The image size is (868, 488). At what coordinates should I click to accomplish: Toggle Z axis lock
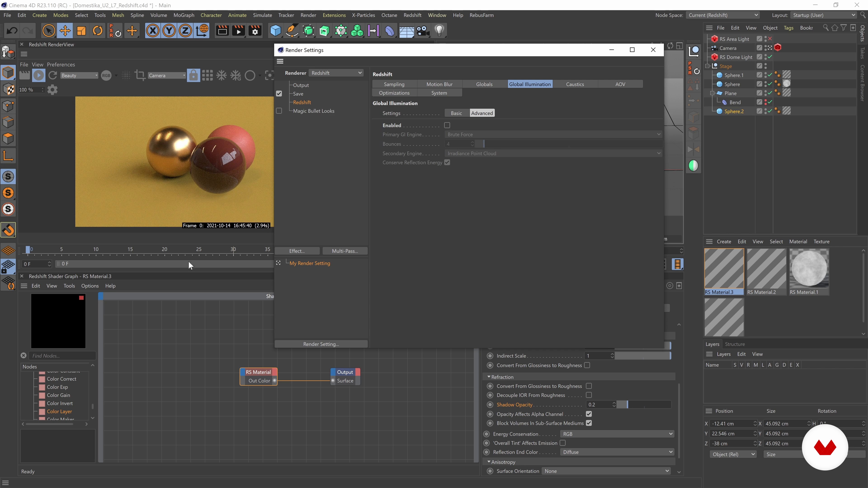[x=185, y=31]
